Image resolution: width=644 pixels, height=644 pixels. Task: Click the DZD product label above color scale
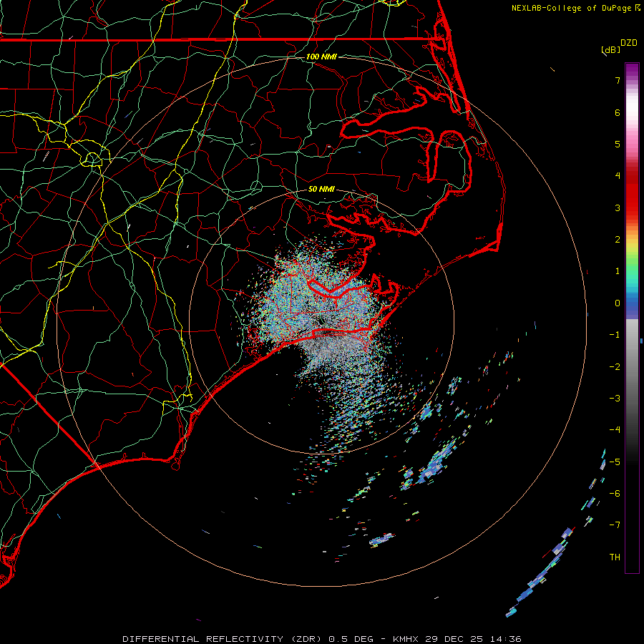pos(629,43)
